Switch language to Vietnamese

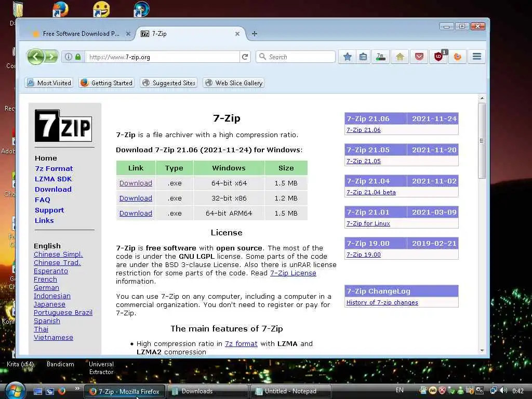tap(54, 338)
